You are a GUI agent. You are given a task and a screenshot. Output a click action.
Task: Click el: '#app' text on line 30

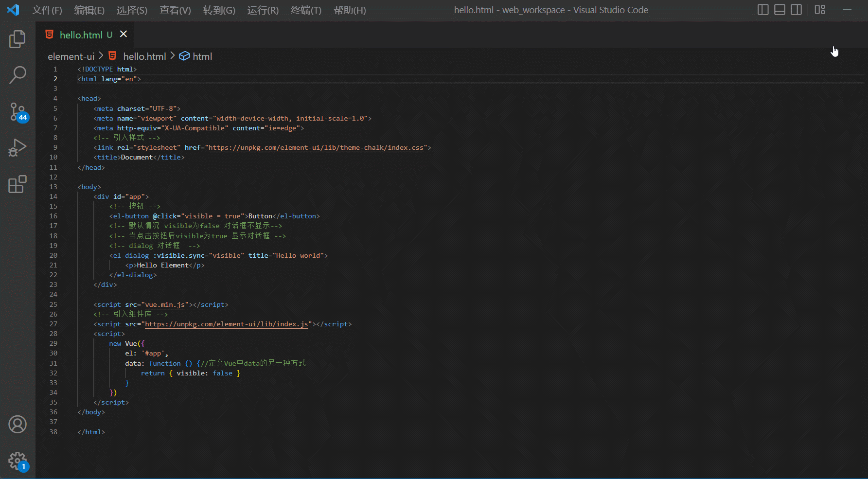pos(146,354)
